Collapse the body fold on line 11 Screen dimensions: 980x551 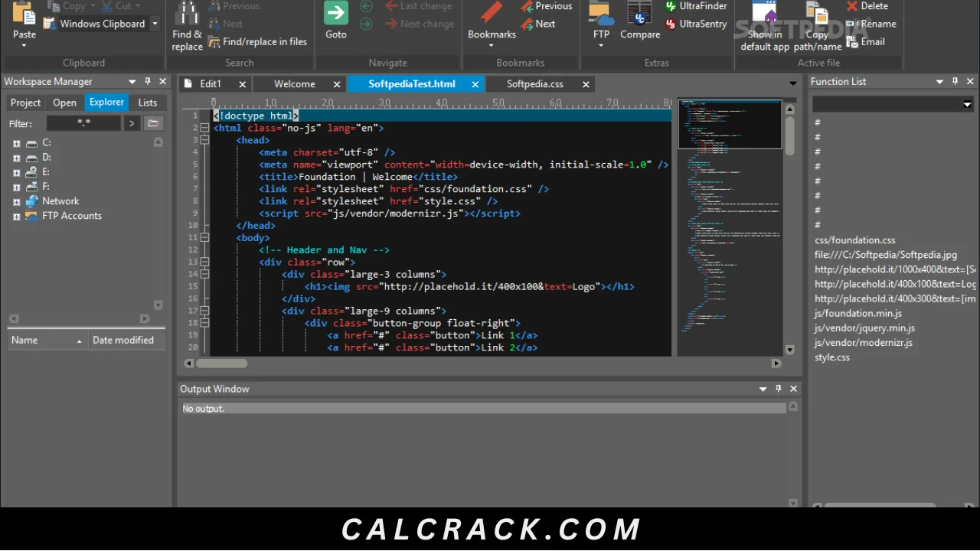(x=204, y=237)
